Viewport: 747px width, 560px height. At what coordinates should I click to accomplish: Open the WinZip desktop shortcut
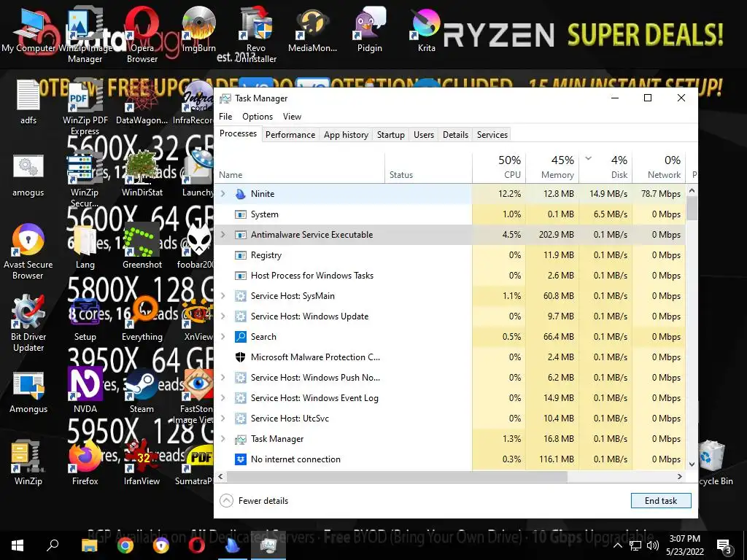coord(28,463)
